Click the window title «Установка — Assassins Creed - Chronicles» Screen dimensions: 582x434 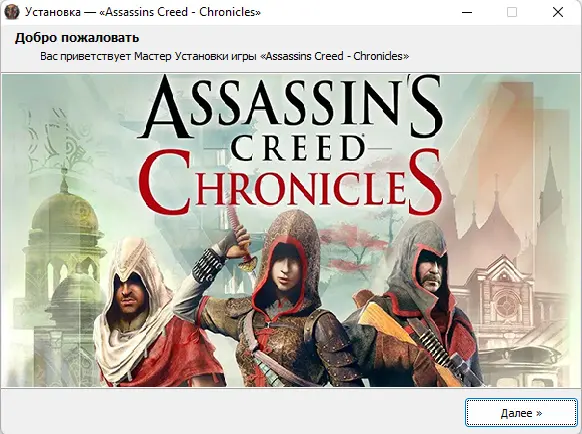(143, 12)
